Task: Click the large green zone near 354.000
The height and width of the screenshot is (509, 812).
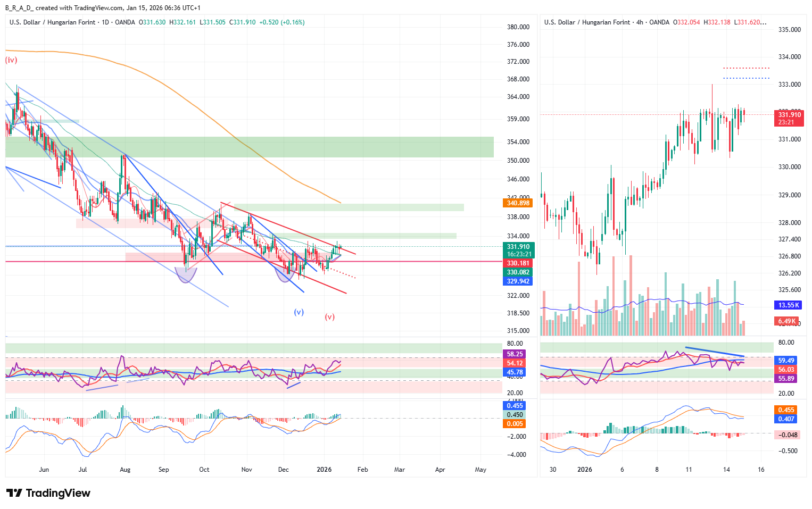Action: tap(249, 147)
